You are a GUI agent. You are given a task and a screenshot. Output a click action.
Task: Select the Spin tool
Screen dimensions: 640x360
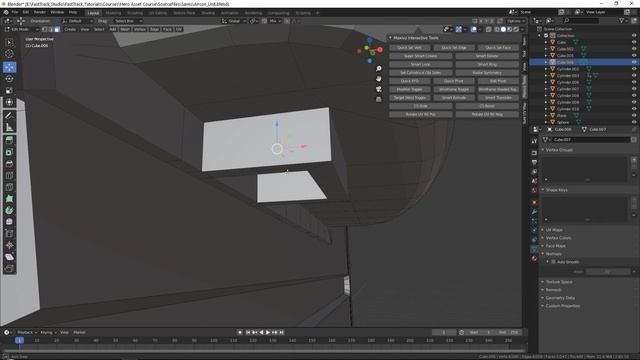pos(9,210)
